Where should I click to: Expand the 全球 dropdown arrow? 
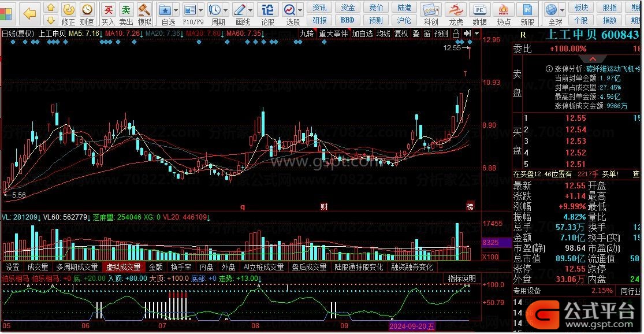[562, 10]
